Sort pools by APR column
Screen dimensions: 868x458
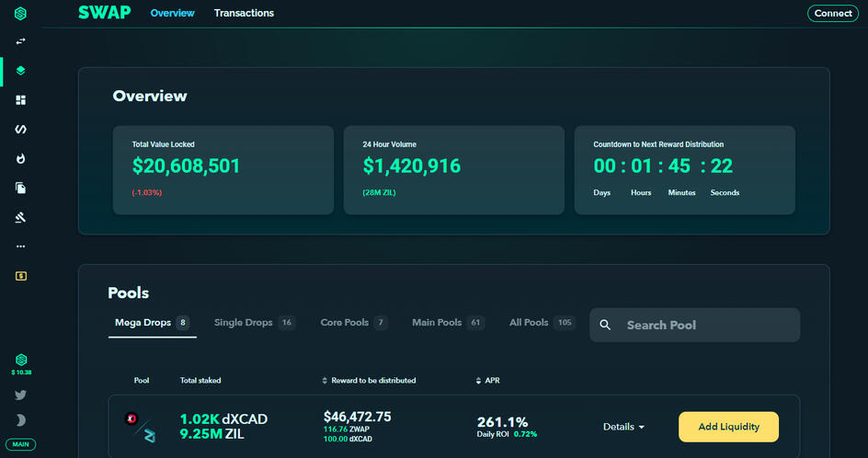pos(487,381)
